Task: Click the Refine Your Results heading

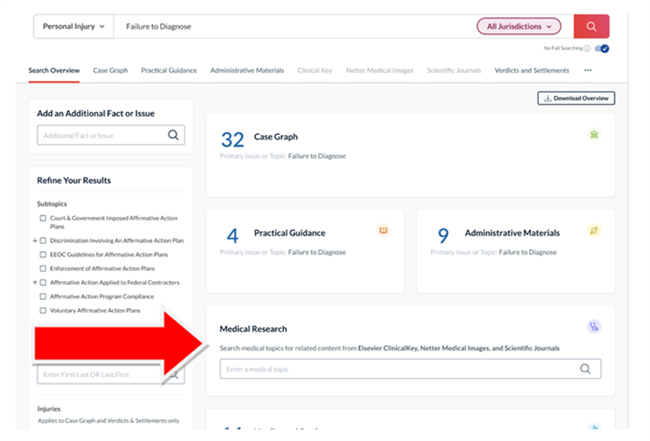Action: click(74, 180)
